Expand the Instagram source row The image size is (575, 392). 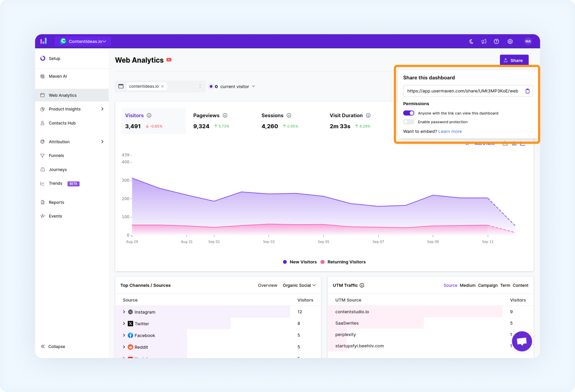[124, 312]
